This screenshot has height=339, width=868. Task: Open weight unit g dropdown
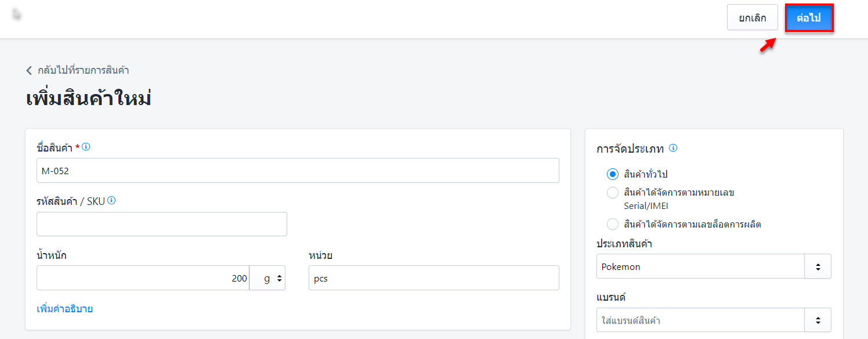click(x=267, y=278)
